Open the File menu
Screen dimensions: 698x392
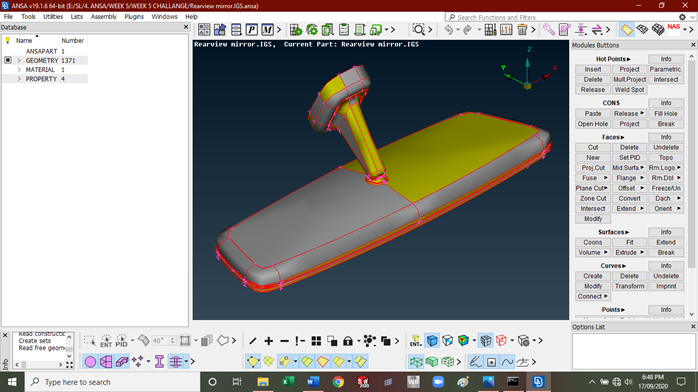pos(8,16)
